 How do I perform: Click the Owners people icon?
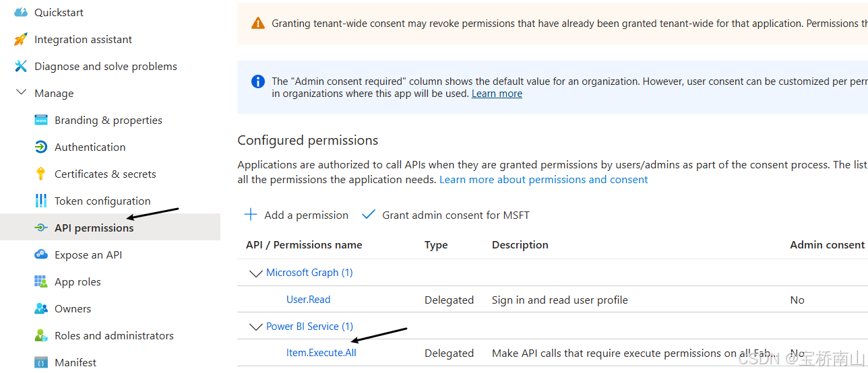coord(41,308)
